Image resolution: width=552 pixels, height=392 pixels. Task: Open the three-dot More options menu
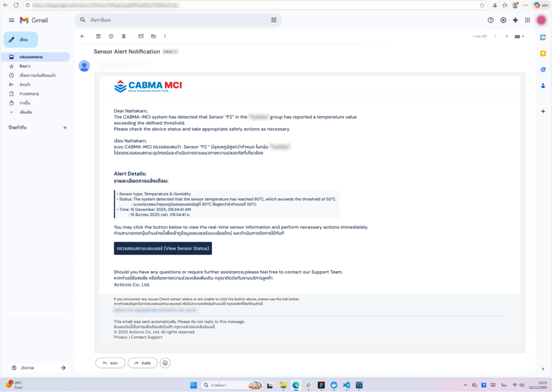pyautogui.click(x=165, y=36)
